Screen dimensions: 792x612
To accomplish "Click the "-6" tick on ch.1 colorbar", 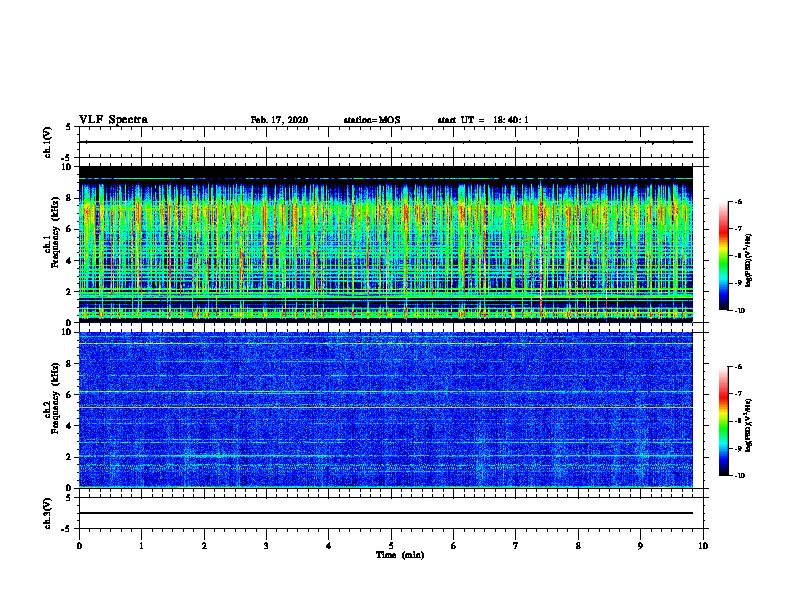I will 738,201.
